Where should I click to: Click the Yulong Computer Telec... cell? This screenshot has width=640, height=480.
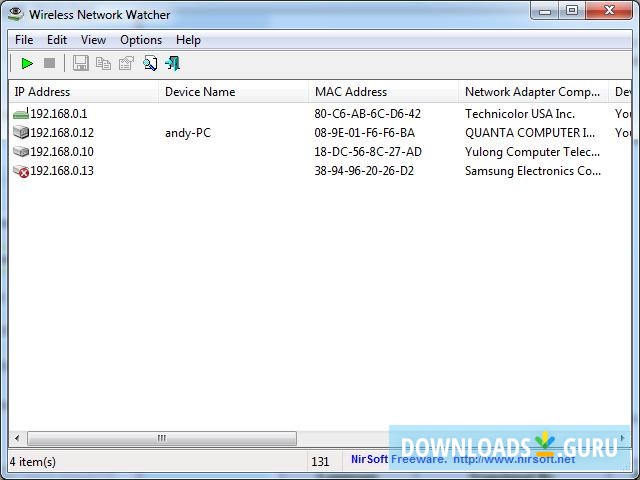click(532, 152)
